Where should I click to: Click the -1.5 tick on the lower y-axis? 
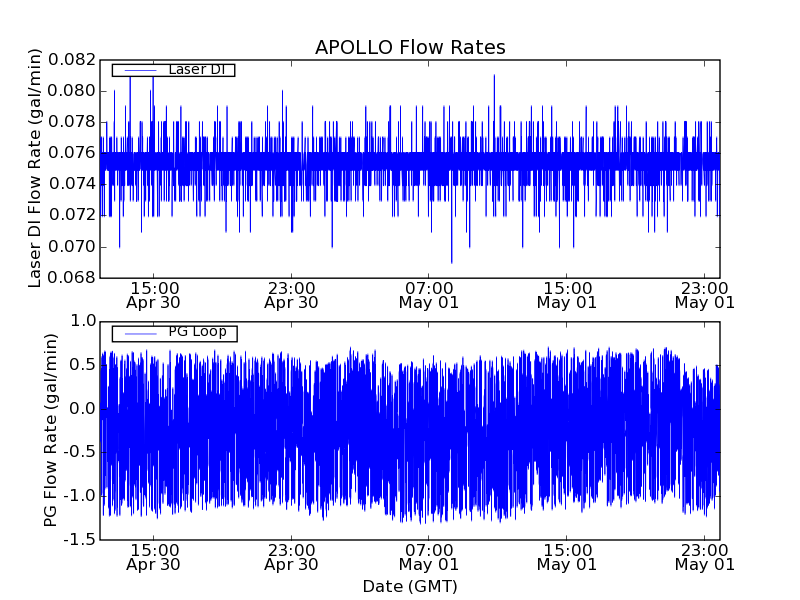80,540
